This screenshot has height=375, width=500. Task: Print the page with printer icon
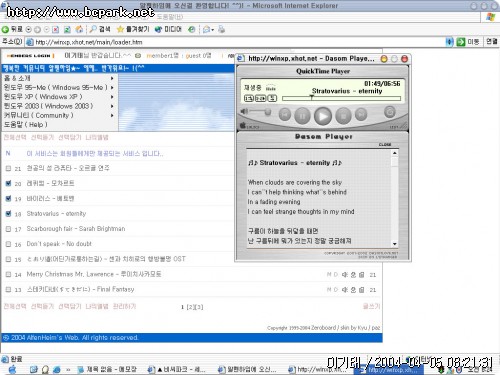point(221,29)
